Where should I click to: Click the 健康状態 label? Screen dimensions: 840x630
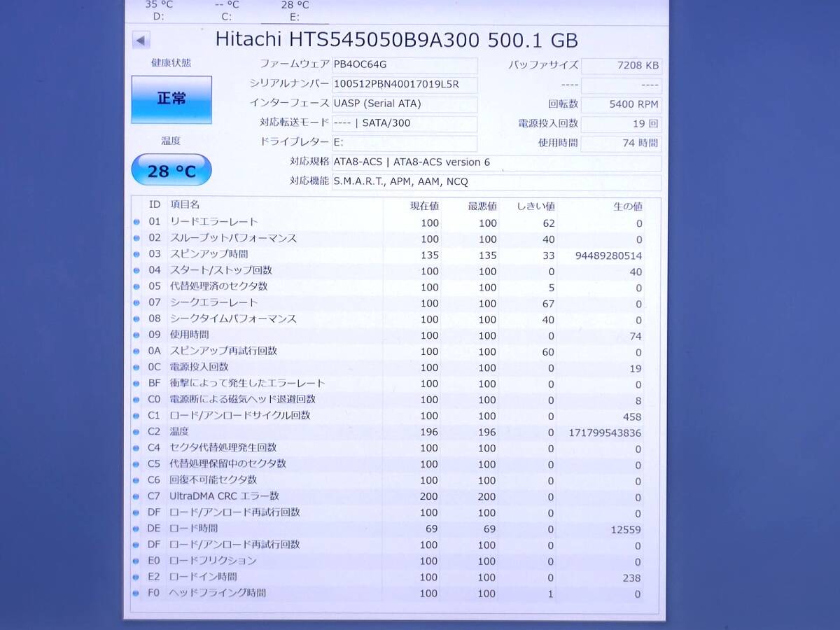[171, 63]
